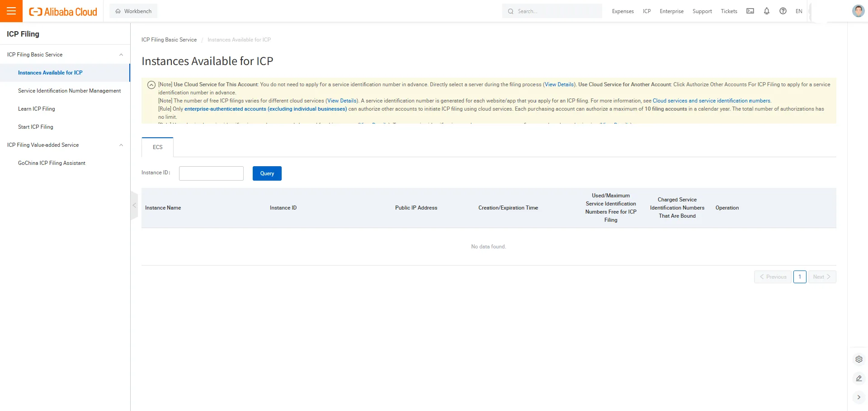The width and height of the screenshot is (868, 411).
Task: Open the help question mark icon
Action: pyautogui.click(x=783, y=11)
